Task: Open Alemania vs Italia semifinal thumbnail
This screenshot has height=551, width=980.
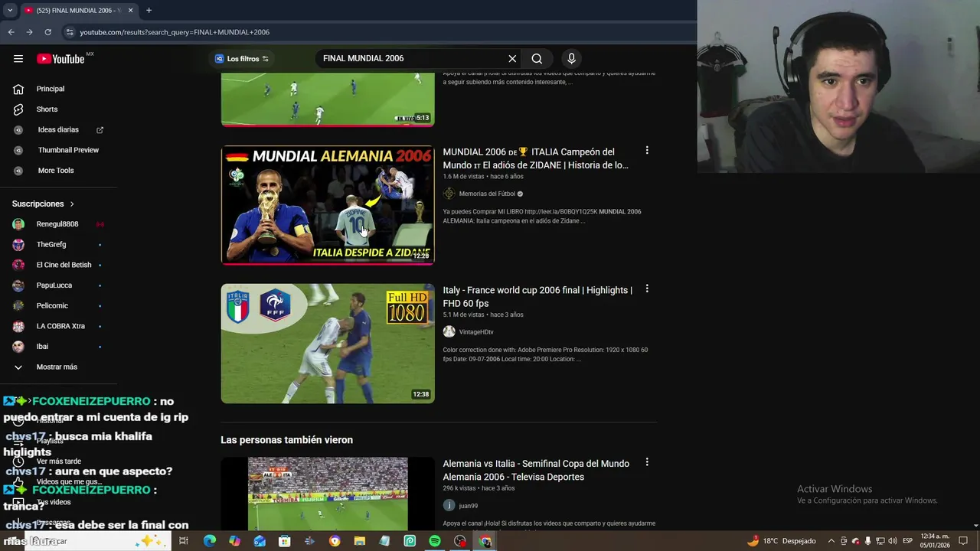Action: click(328, 494)
